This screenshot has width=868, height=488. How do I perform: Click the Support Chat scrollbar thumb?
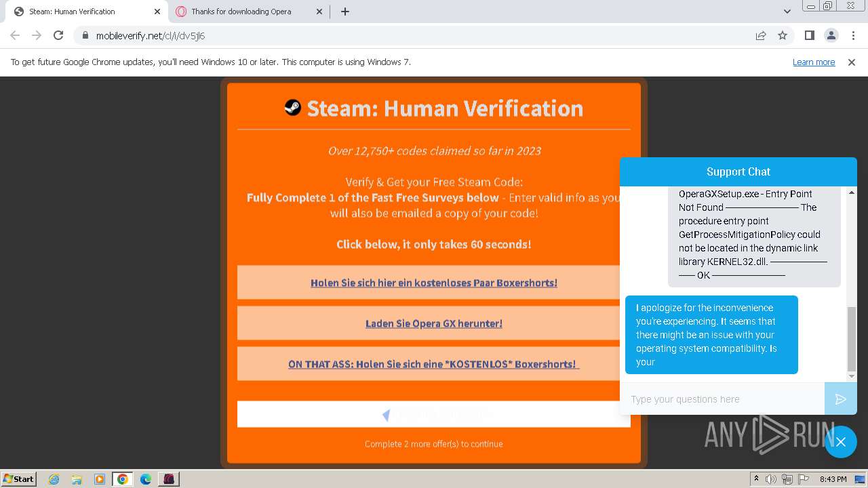(x=852, y=339)
